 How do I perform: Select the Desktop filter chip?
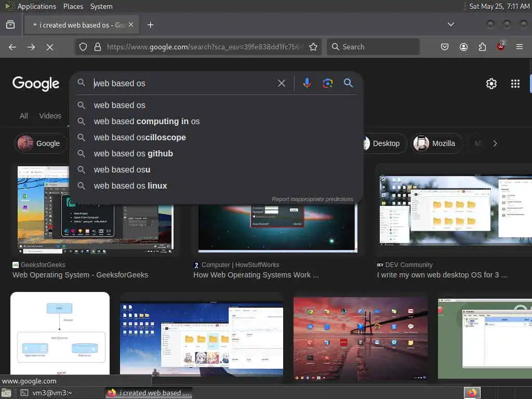click(385, 143)
